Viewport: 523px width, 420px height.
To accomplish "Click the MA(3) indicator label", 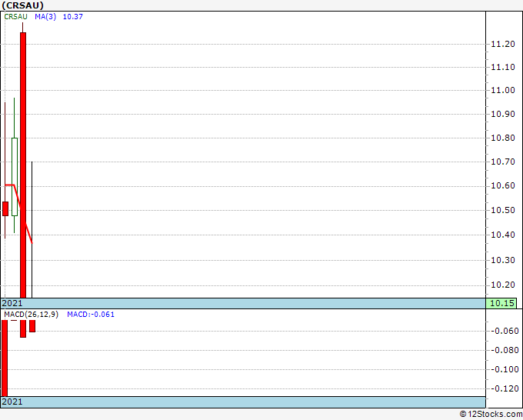I will click(45, 17).
